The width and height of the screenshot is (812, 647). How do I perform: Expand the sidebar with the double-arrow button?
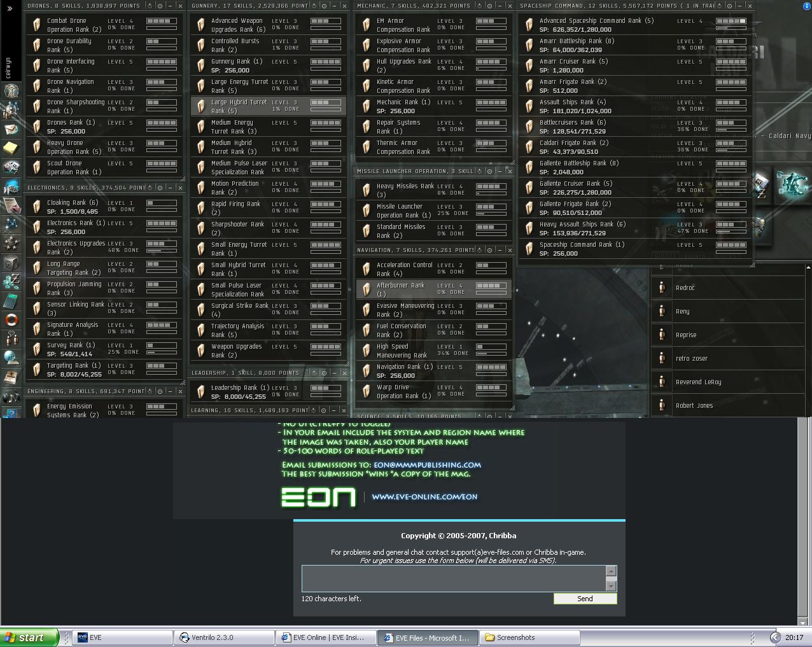pyautogui.click(x=10, y=8)
